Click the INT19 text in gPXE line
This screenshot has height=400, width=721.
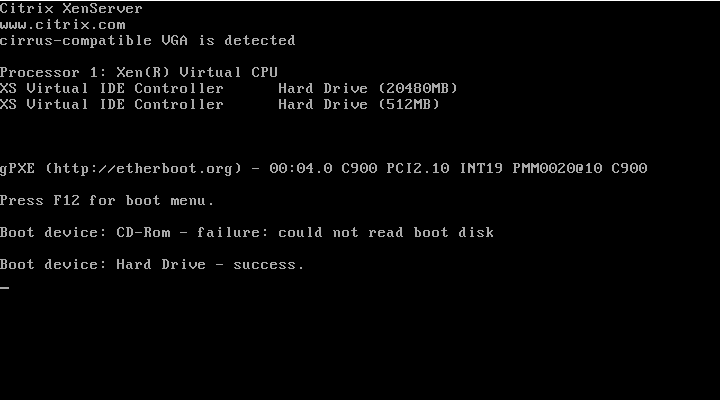(x=481, y=168)
